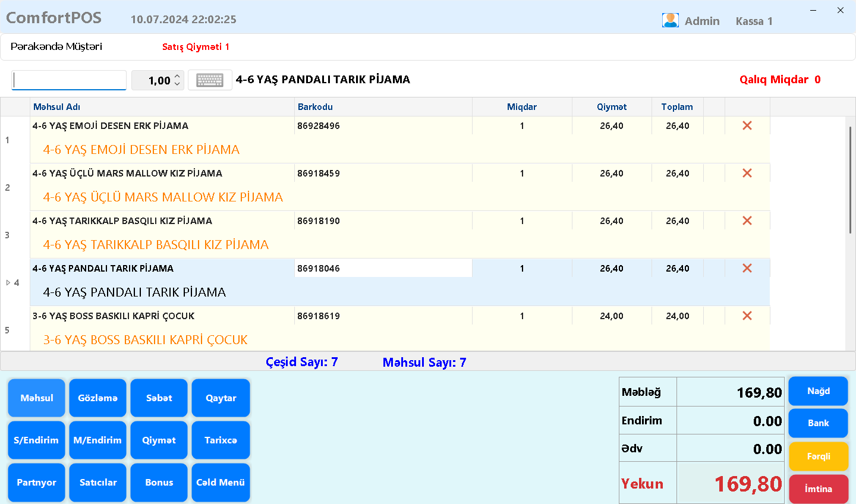Open the Satıcılar sellers button
Screen dimensions: 856x504
pos(97,482)
